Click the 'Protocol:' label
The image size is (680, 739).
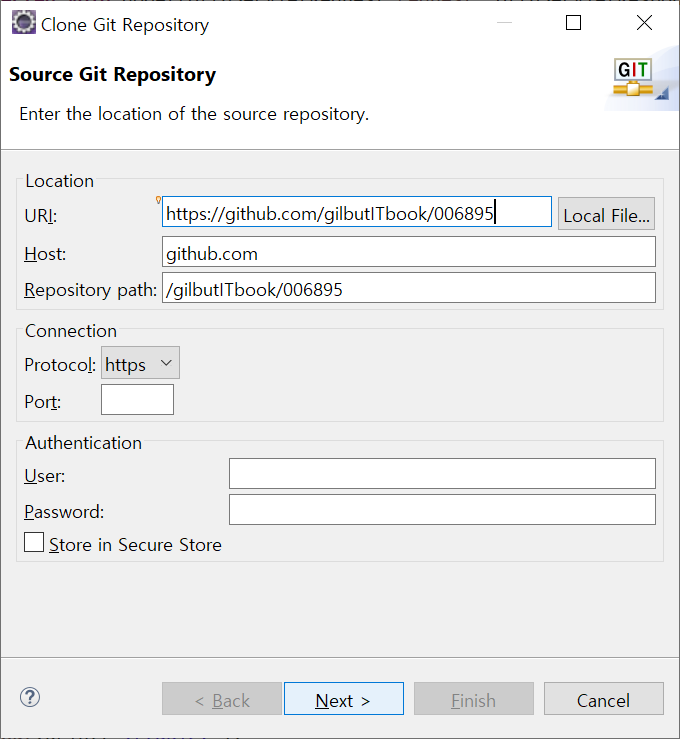tap(60, 365)
